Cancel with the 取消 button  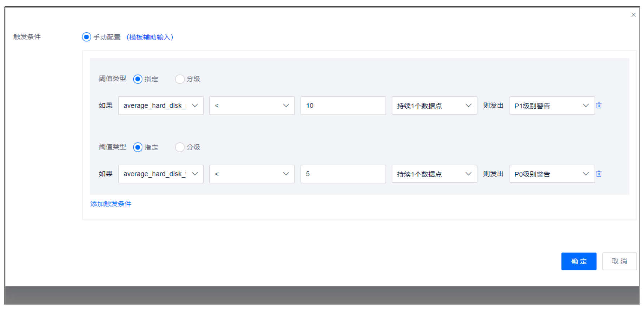coord(619,261)
